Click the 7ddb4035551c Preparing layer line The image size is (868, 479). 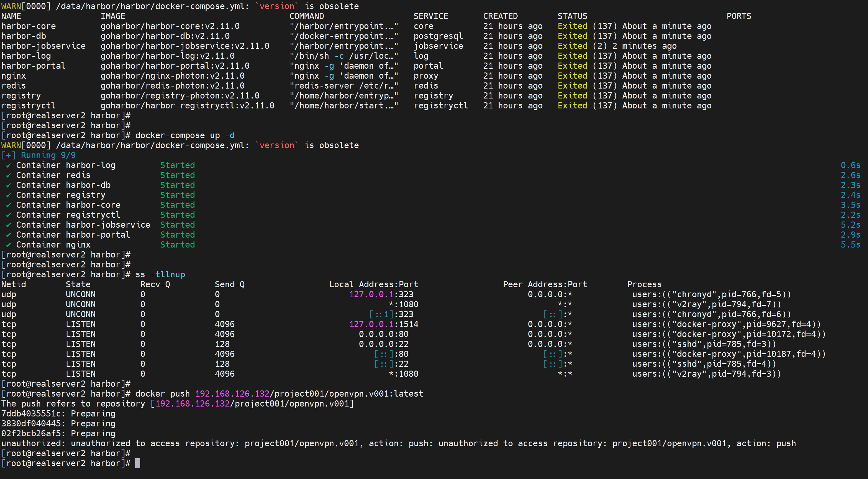58,414
